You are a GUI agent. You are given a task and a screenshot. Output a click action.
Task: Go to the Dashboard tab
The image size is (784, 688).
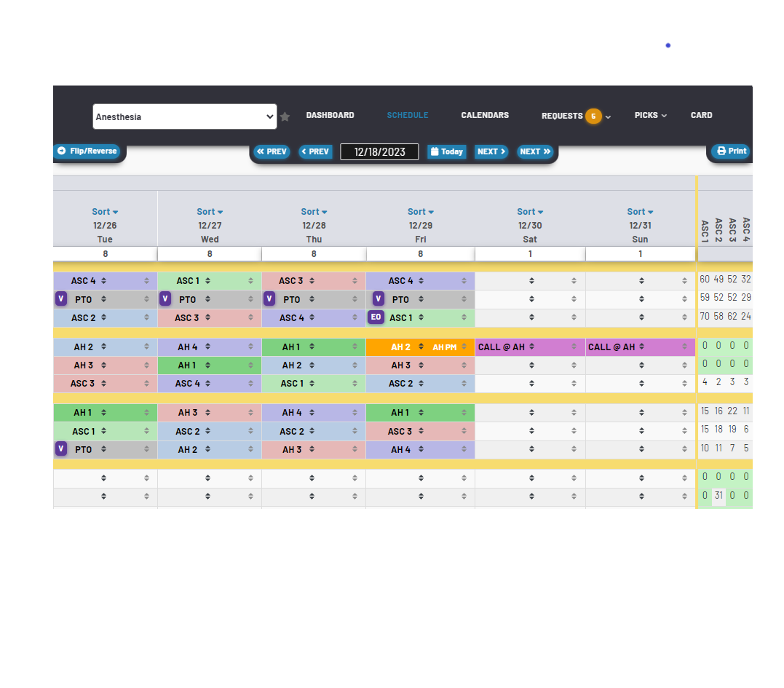[x=330, y=115]
